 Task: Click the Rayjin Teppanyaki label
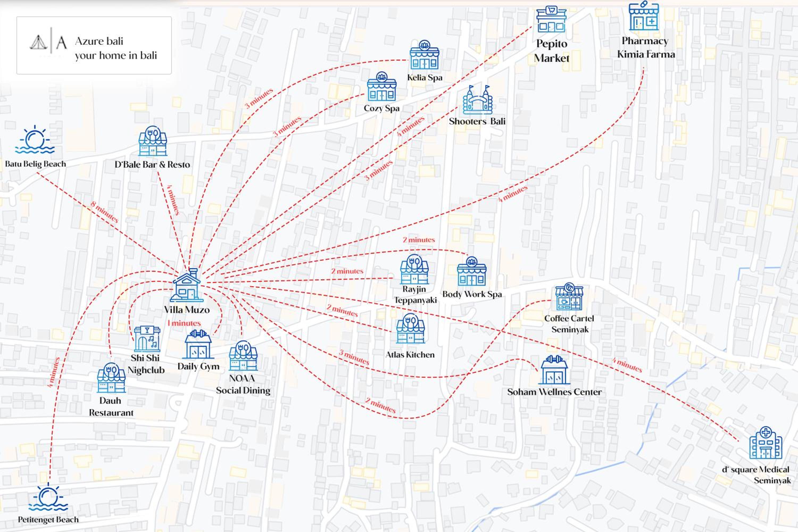[x=415, y=294]
